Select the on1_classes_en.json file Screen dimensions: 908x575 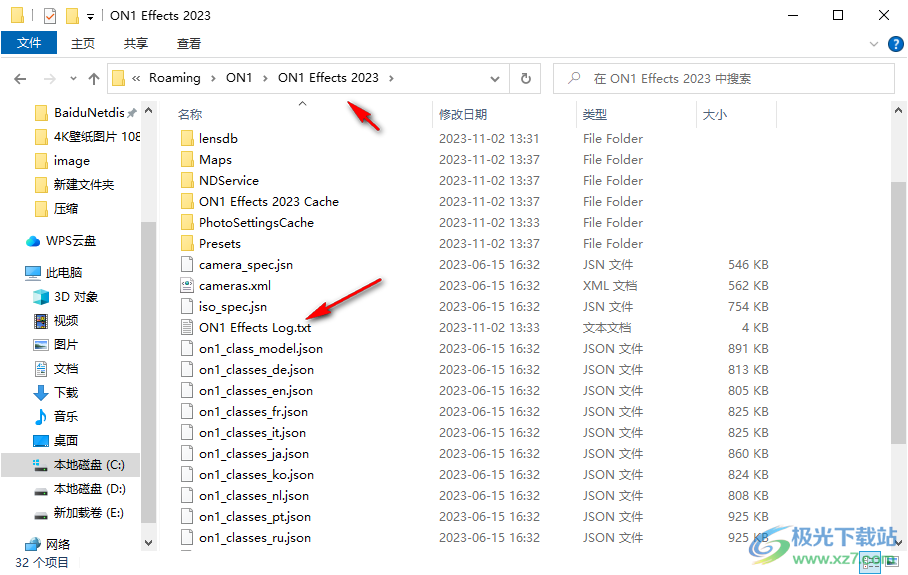pyautogui.click(x=255, y=390)
